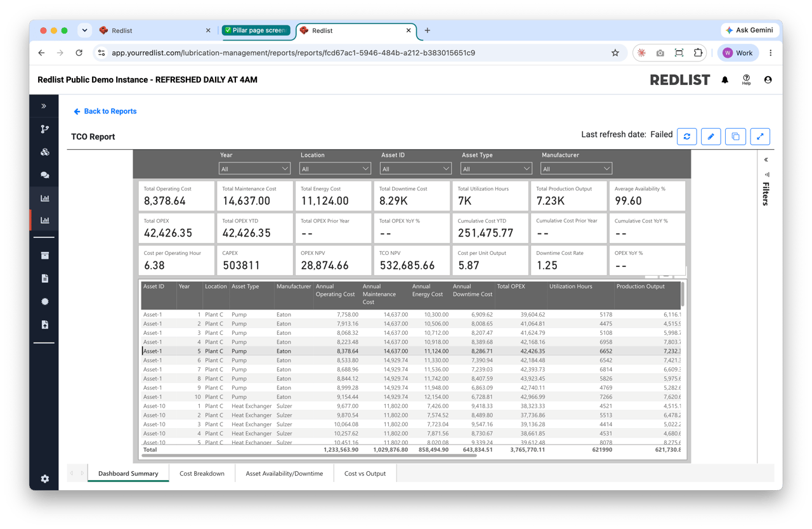Click Average Availability % card 99.60
Viewport: 812px width, 529px height.
pyautogui.click(x=648, y=196)
